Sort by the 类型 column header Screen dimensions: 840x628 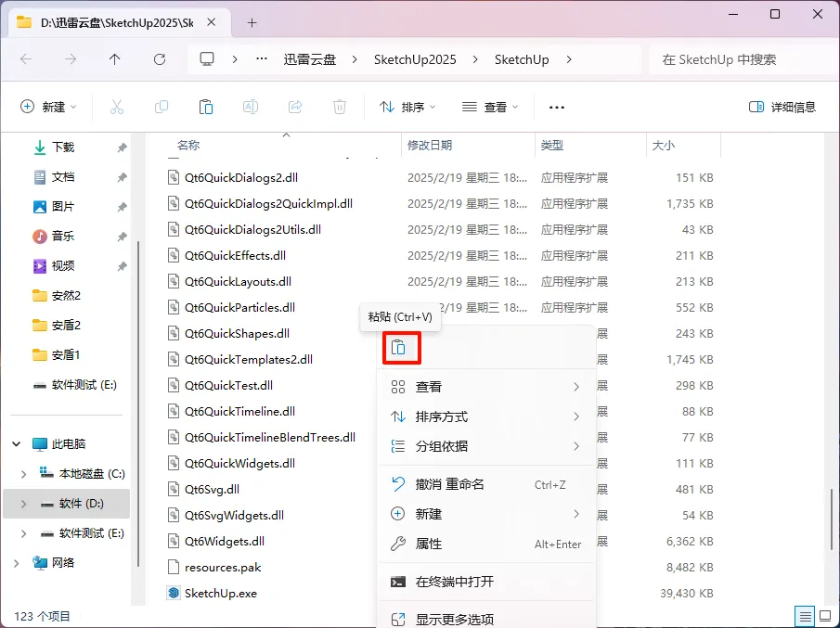[551, 145]
